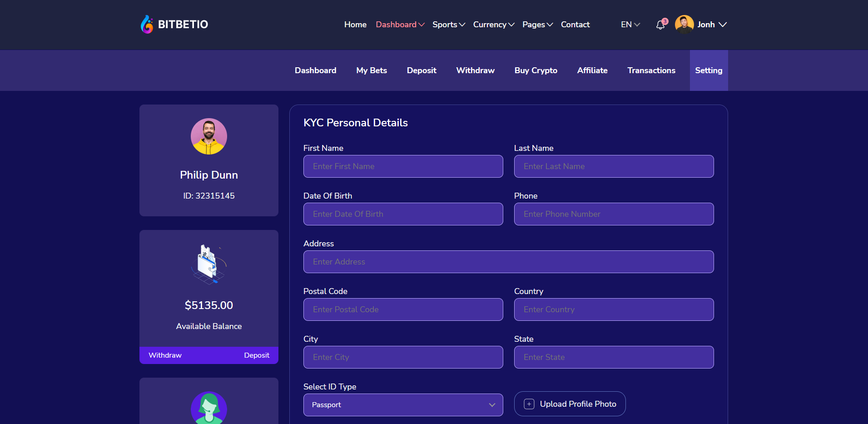Switch to the Dashboard tab in sub-navigation
Screen dimensions: 868x424
point(316,70)
